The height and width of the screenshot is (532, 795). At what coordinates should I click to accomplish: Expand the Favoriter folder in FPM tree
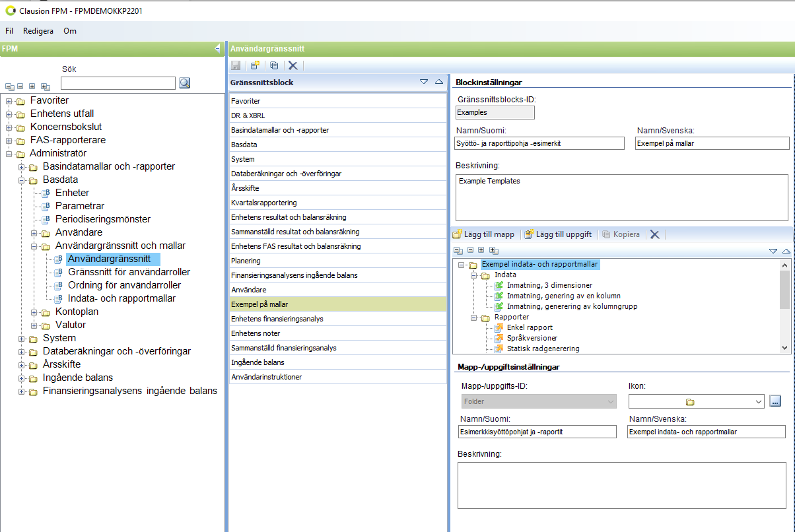(x=9, y=101)
